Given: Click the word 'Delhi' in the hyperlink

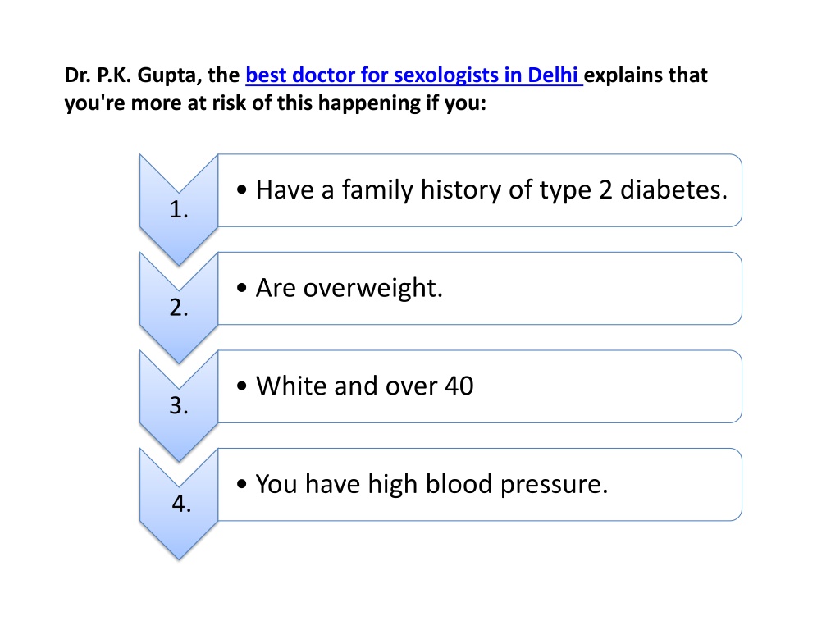Looking at the screenshot, I should click(552, 75).
